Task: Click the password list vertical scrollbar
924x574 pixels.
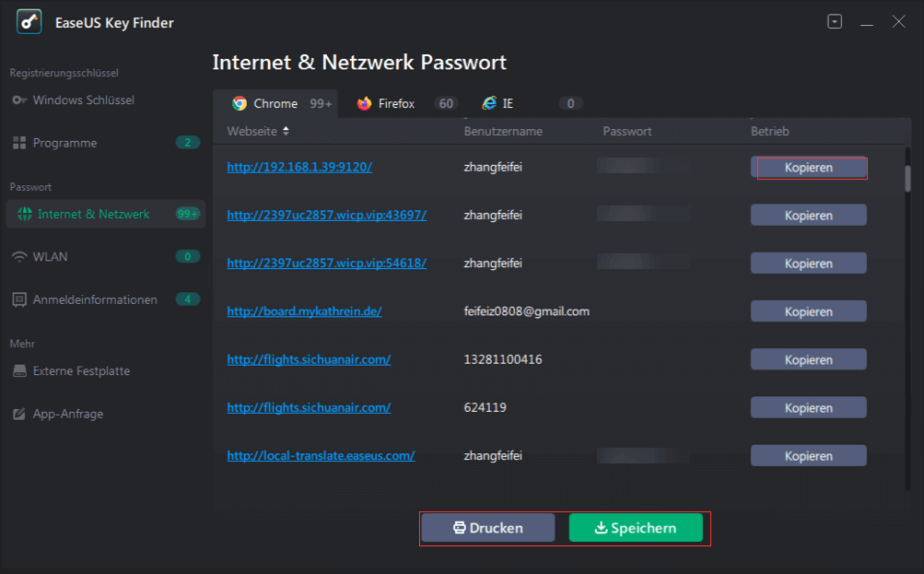Action: [907, 178]
